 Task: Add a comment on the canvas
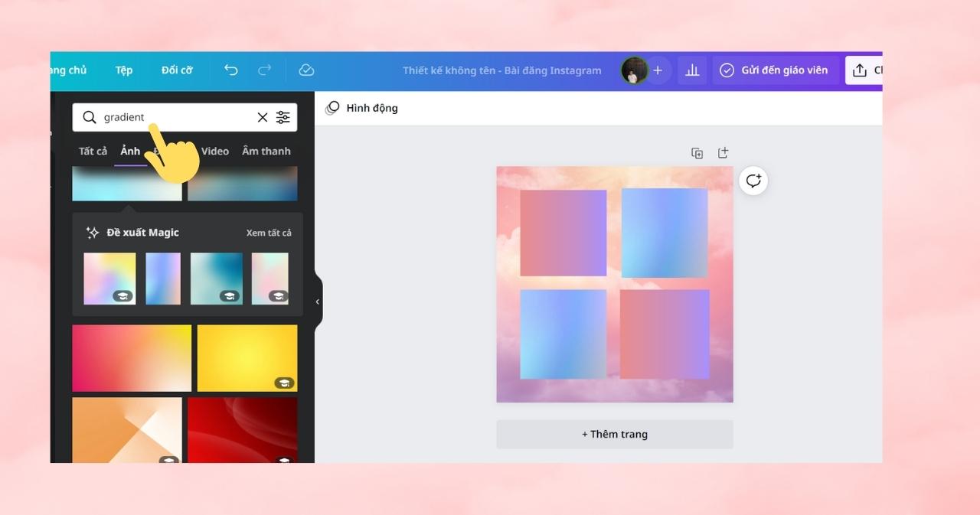point(753,181)
